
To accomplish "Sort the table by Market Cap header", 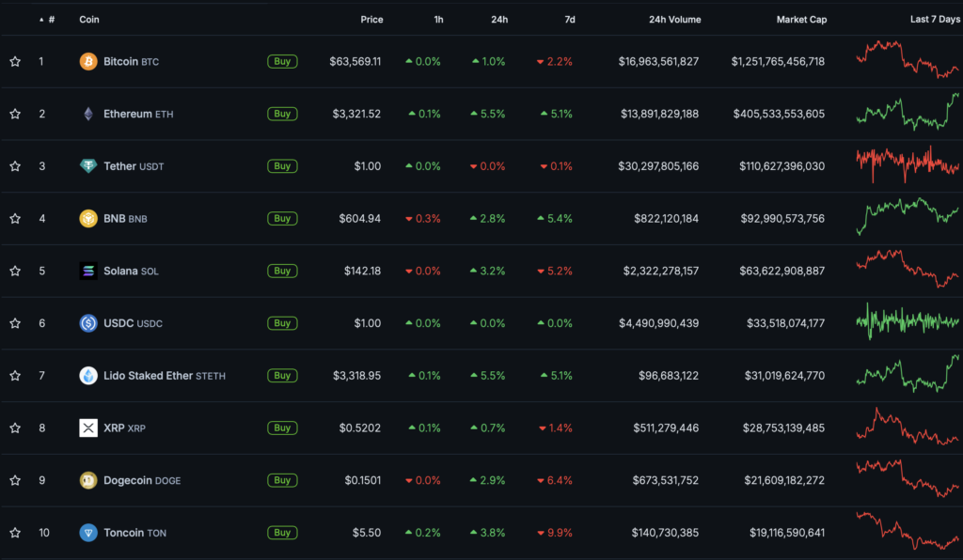I will pyautogui.click(x=801, y=20).
